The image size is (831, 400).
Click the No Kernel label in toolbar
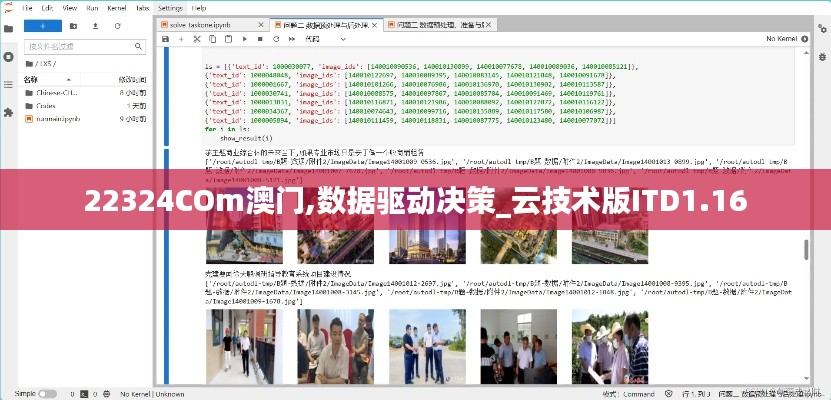[x=782, y=39]
